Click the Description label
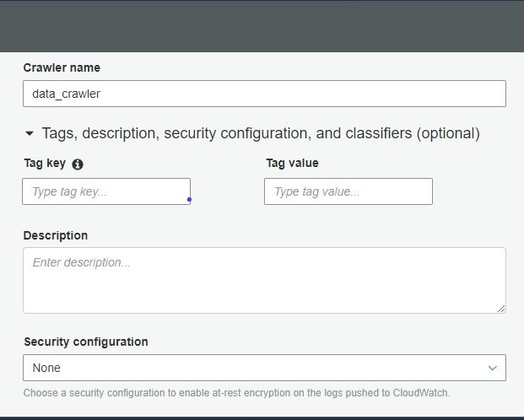The image size is (524, 420). click(56, 235)
